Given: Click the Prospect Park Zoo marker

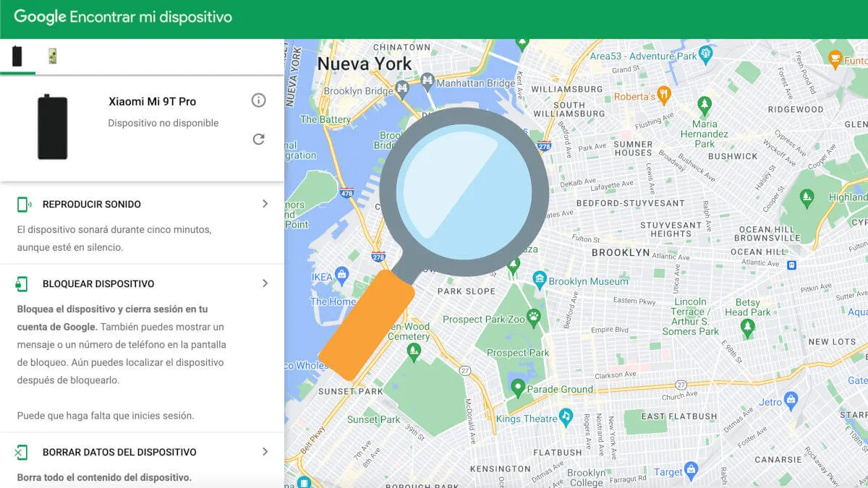Looking at the screenshot, I should [534, 316].
